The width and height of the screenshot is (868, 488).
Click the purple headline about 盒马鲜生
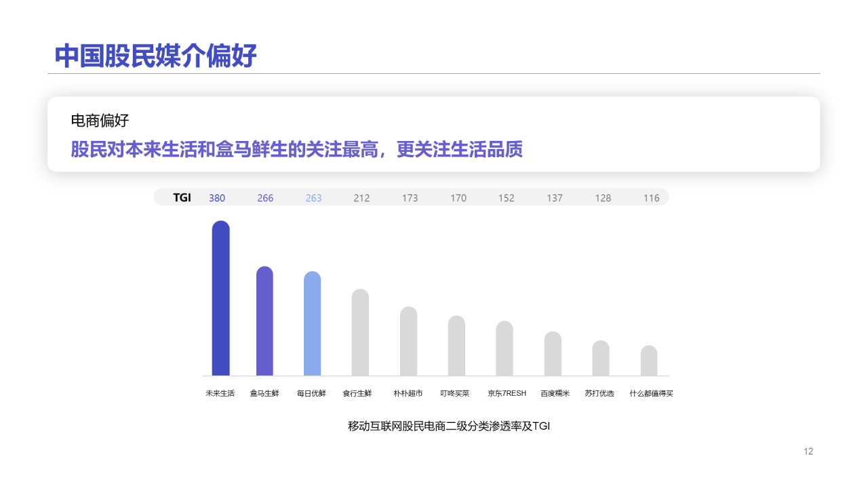[296, 149]
